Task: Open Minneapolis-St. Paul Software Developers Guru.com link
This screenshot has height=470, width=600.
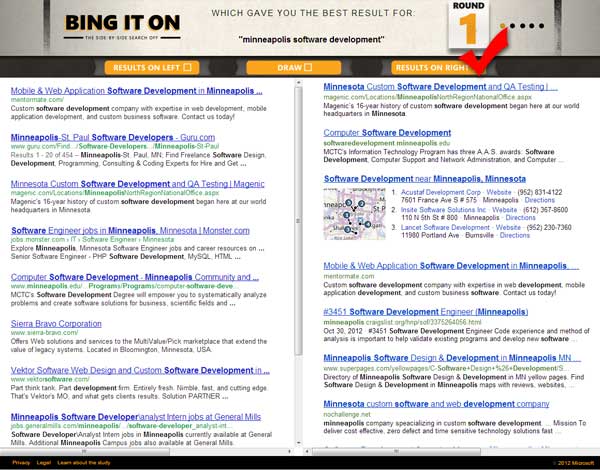Action: coord(112,137)
